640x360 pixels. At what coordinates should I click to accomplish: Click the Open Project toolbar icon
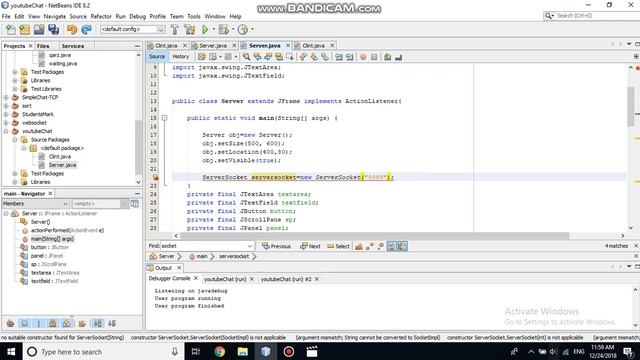39,29
